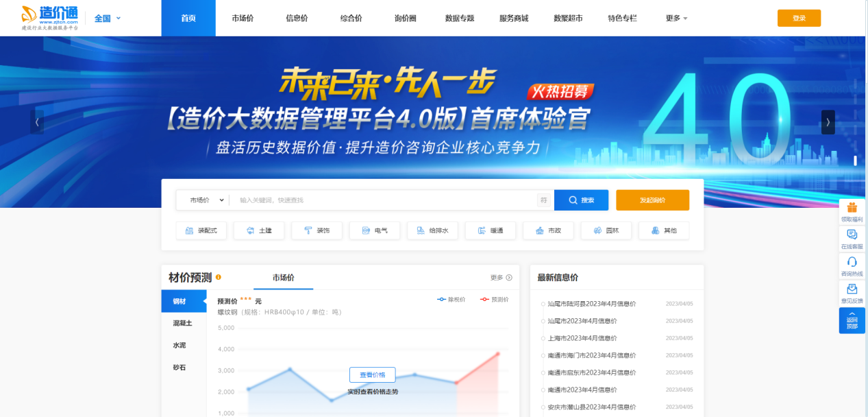Click 更多 link in 材价预测 panel

tap(501, 278)
